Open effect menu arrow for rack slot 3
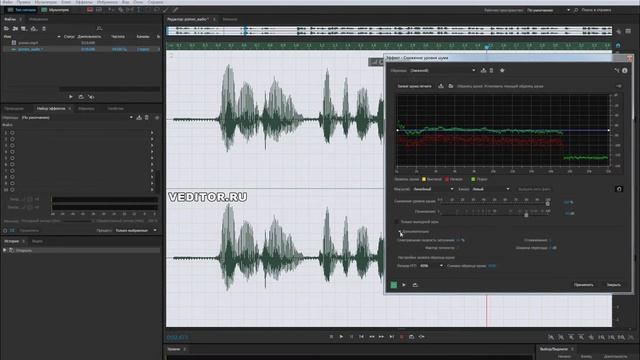 click(152, 145)
